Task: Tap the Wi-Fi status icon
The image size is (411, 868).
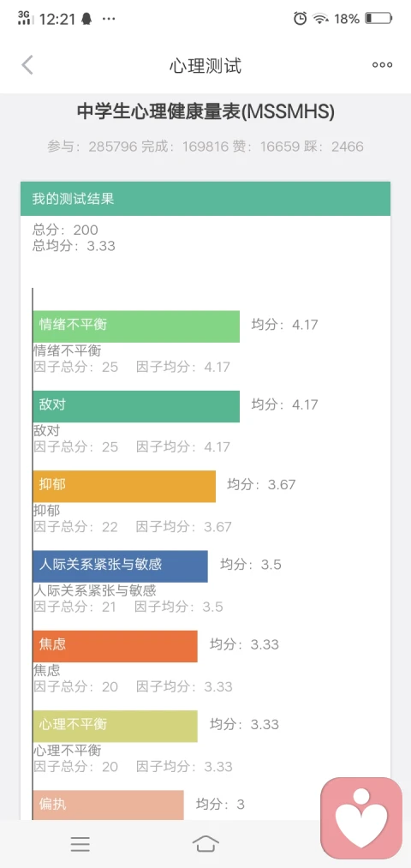Action: 320,19
